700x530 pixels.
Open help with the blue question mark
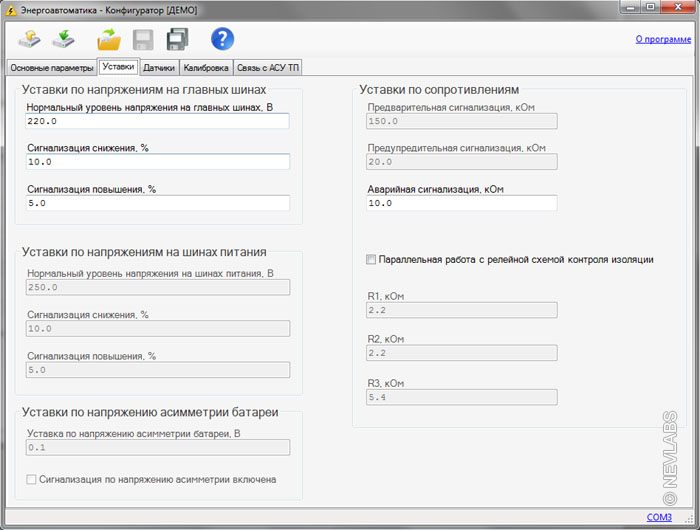(222, 39)
